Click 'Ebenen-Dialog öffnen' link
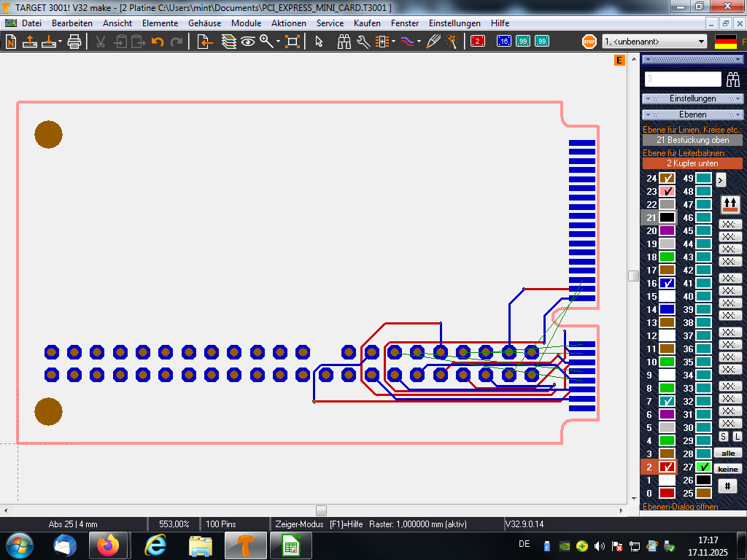 681,507
